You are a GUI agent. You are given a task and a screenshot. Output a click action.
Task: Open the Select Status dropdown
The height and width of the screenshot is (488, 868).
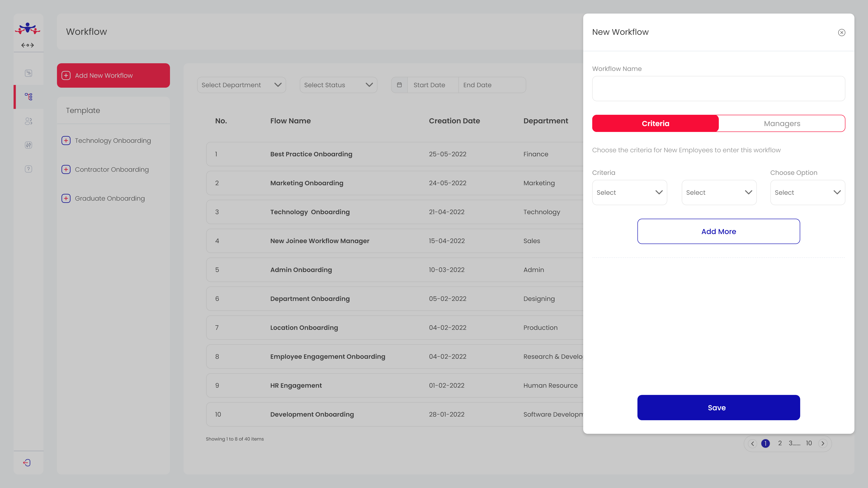click(x=338, y=85)
